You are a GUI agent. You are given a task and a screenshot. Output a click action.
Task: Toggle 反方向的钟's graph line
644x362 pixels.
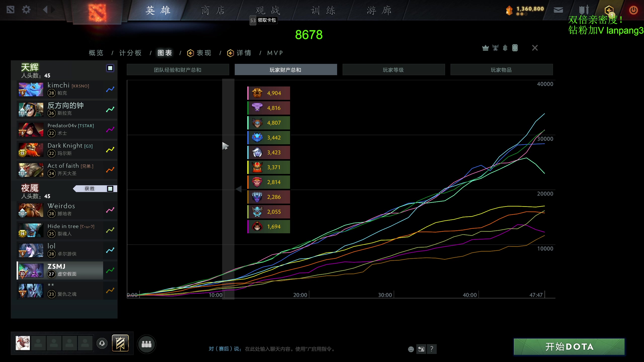pyautogui.click(x=110, y=110)
